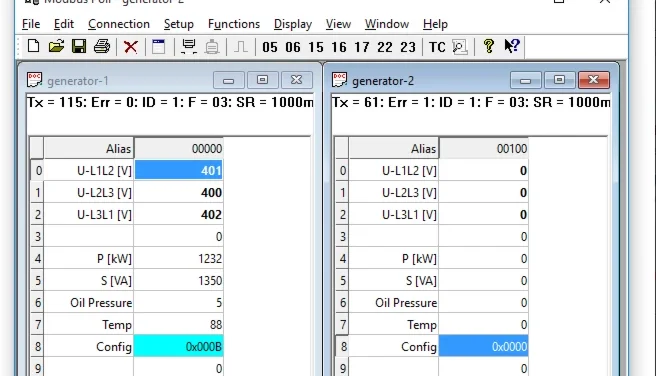Click the generator-1 window document icon
Viewport: 656px width, 376px height.
(34, 79)
